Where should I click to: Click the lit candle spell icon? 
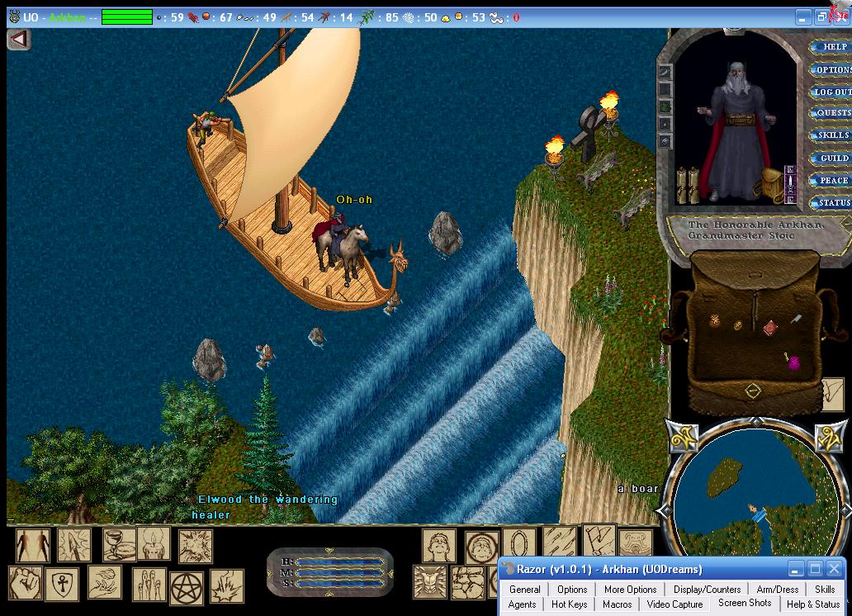tap(154, 543)
